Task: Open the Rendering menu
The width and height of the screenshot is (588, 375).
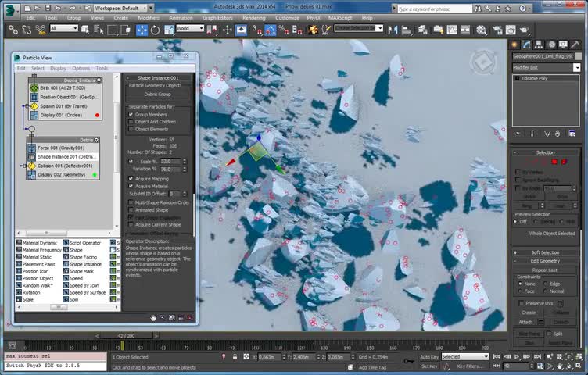Action: coord(254,18)
